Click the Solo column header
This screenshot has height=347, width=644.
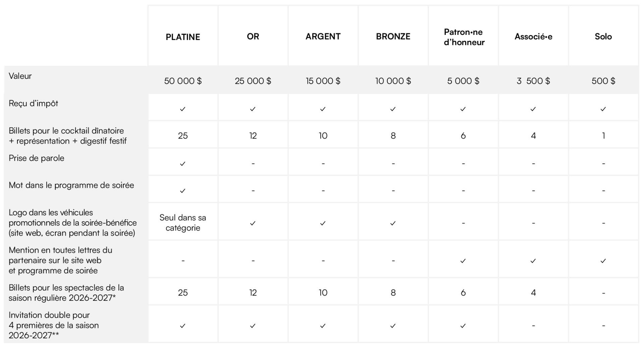603,37
